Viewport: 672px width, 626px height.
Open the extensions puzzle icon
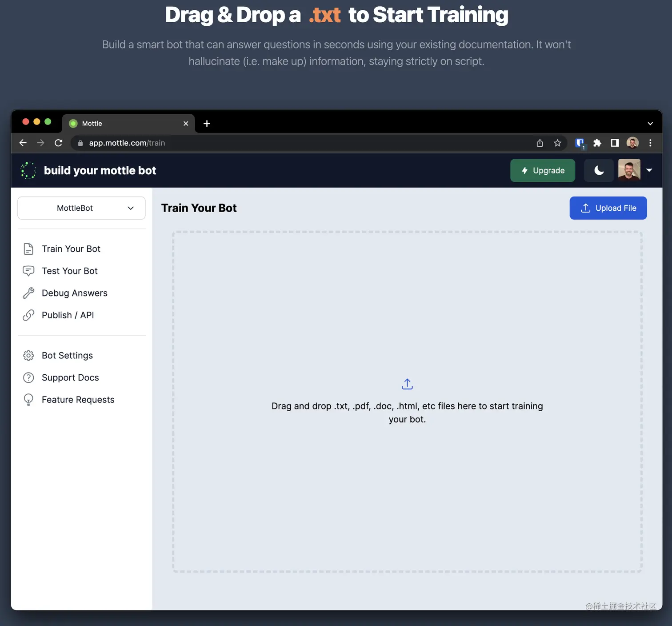tap(597, 143)
